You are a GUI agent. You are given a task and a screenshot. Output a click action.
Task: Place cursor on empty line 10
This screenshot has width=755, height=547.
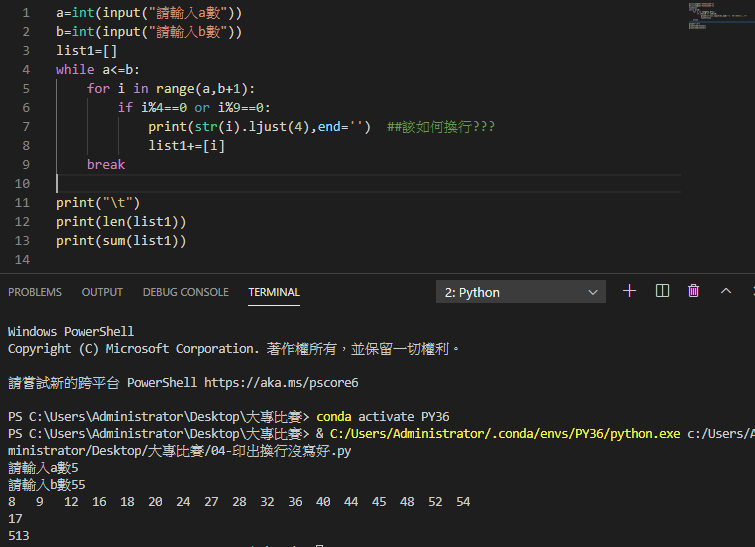(368, 183)
